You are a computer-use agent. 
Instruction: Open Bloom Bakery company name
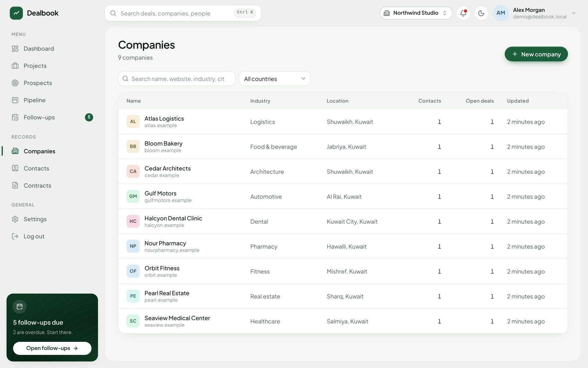(x=164, y=144)
